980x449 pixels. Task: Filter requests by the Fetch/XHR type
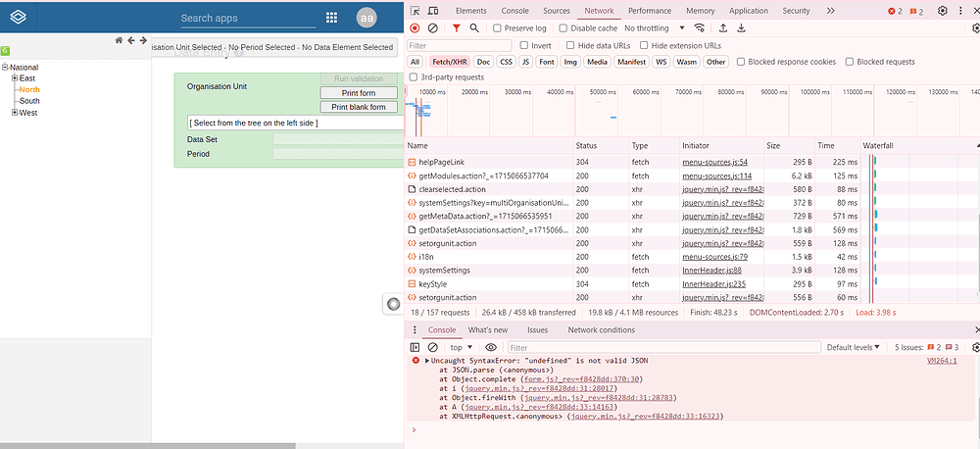point(450,62)
